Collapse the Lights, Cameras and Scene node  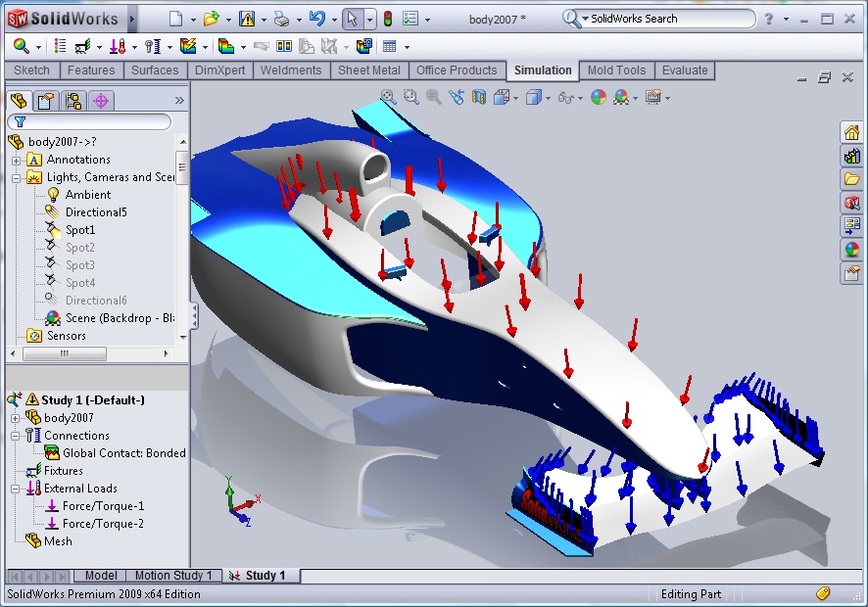[x=16, y=178]
